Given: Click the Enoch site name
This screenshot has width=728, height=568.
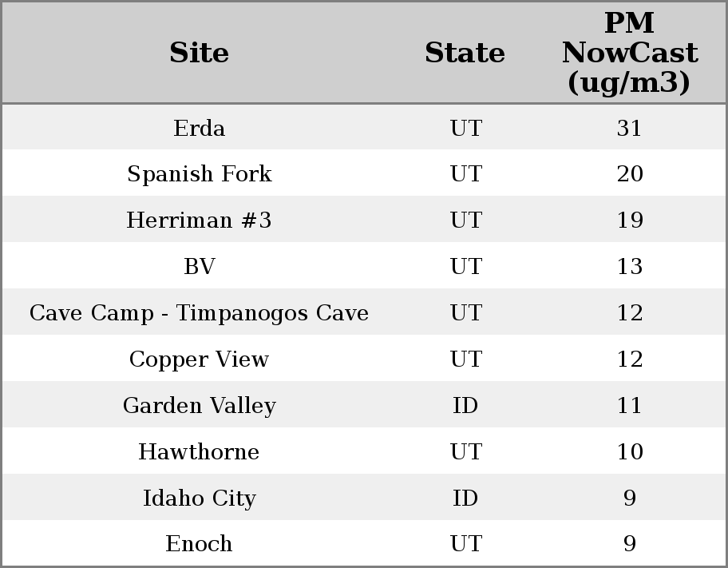Looking at the screenshot, I should tap(199, 544).
